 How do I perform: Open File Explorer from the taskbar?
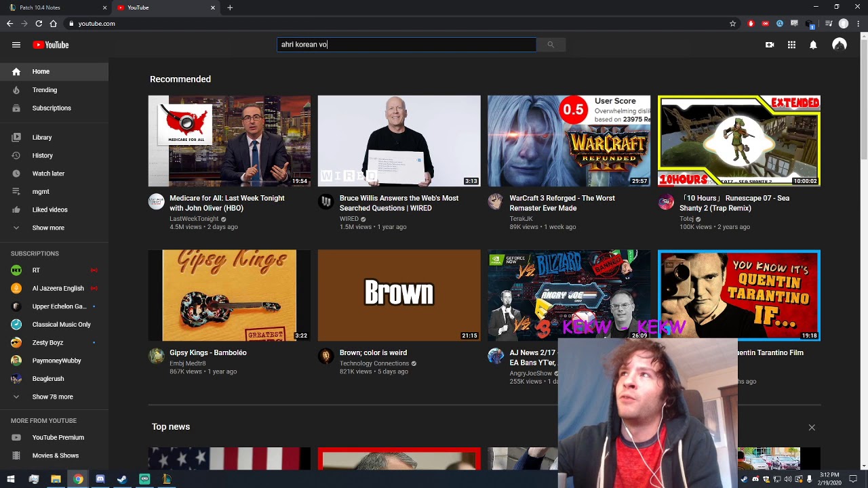point(56,479)
